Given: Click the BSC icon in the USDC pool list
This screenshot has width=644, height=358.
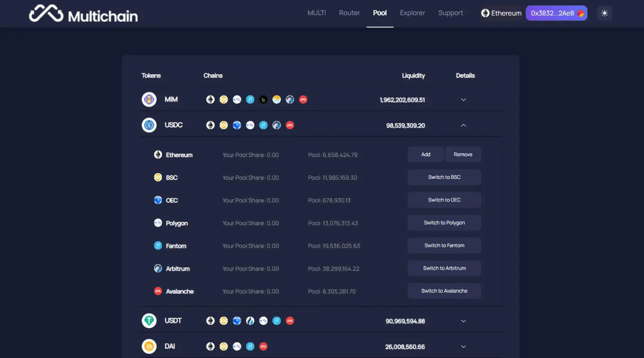Looking at the screenshot, I should tap(158, 177).
